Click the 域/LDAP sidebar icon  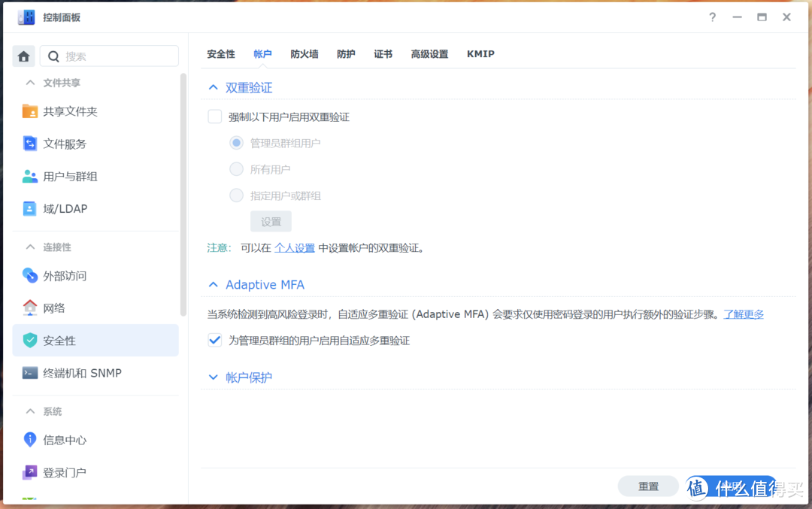tap(28, 208)
